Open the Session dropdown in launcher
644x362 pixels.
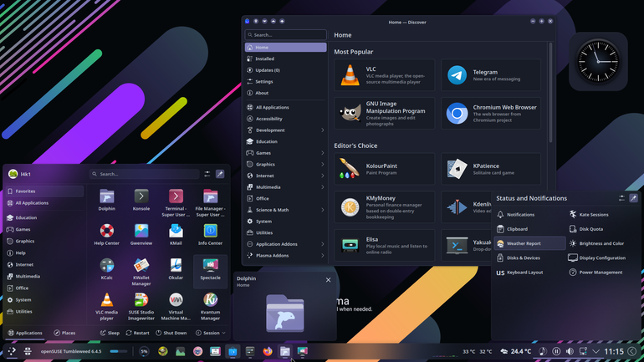click(x=211, y=333)
